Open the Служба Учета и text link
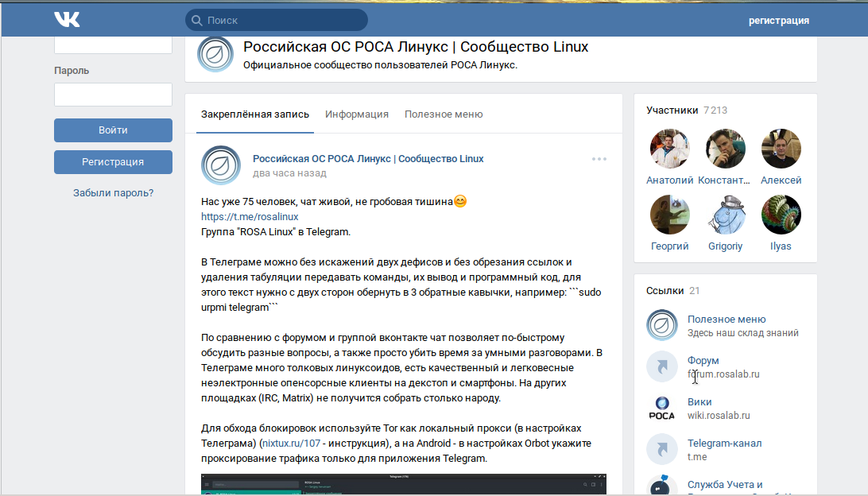This screenshot has height=496, width=868. [725, 484]
